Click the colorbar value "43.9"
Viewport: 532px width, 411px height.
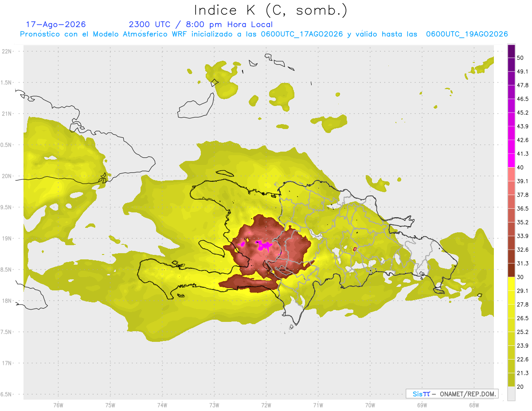522,126
